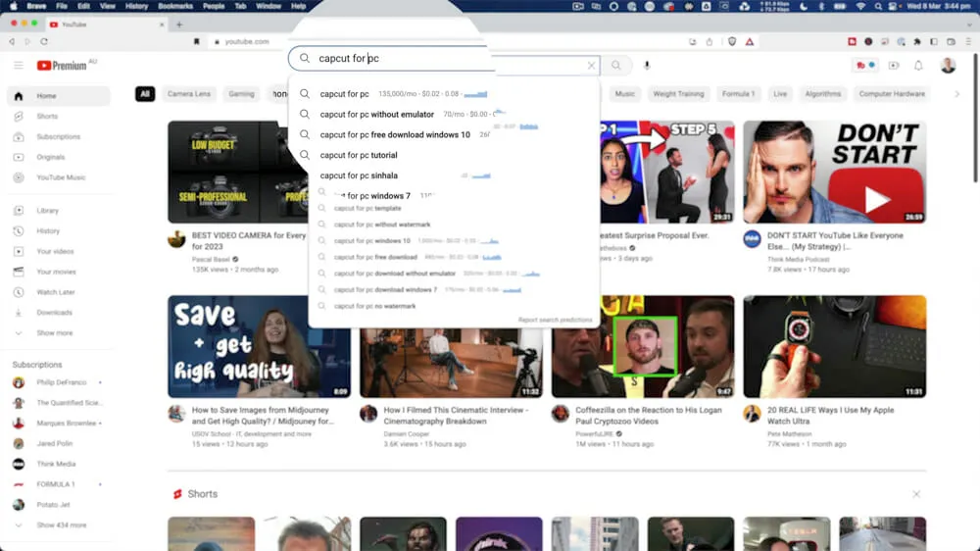Open the Bookmarks menu in menu bar

pos(176,6)
